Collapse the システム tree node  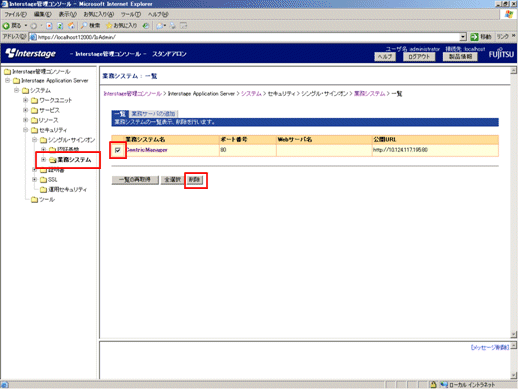[16, 90]
